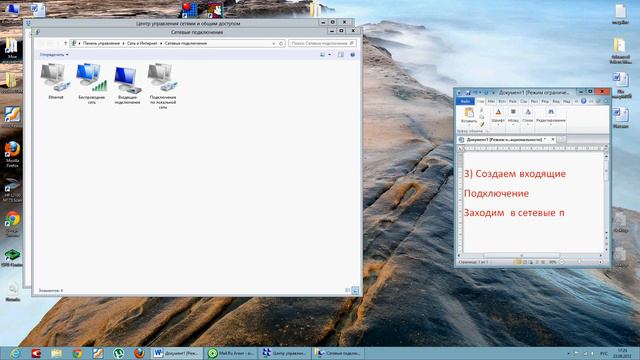Click the Format Painter brush icon

(x=482, y=124)
